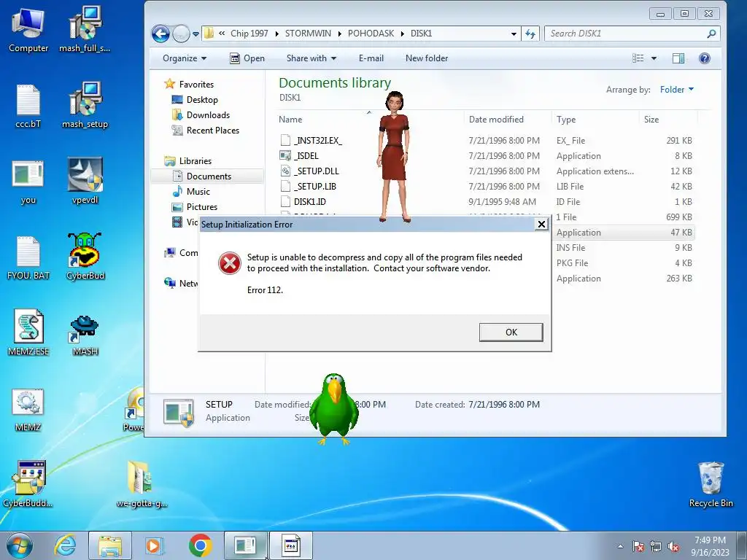747x560 pixels.
Task: Select the mash_setup desktop icon
Action: click(85, 106)
